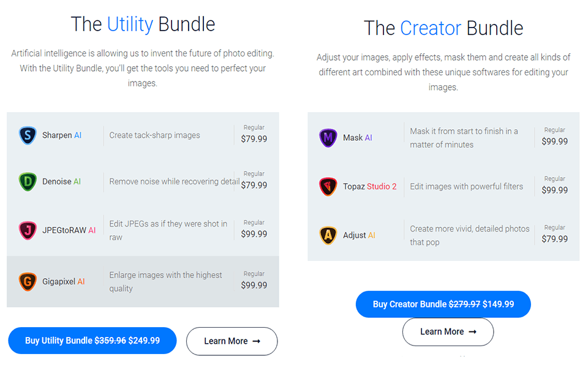The image size is (588, 370).
Task: Select the Gigapixel AI icon
Action: click(28, 281)
